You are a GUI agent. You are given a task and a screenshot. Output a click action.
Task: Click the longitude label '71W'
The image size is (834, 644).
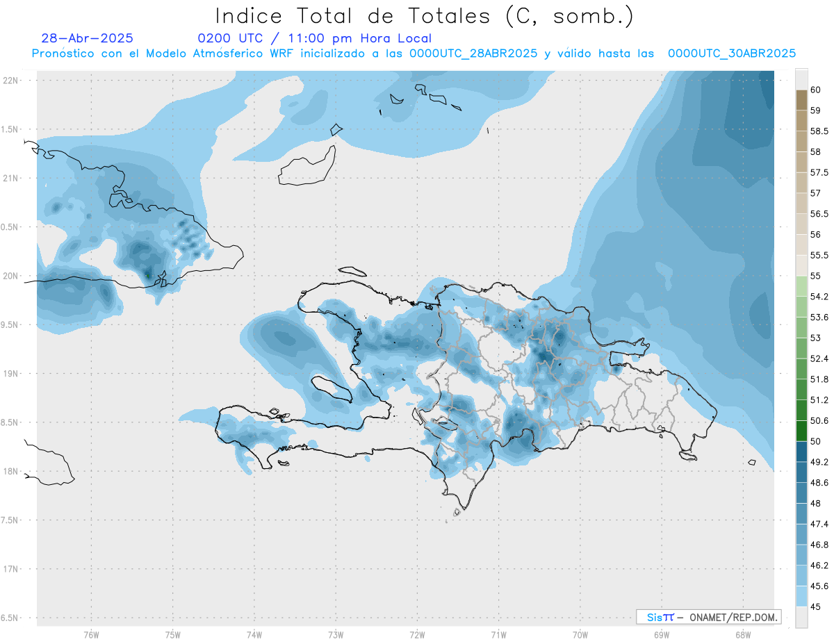click(498, 634)
